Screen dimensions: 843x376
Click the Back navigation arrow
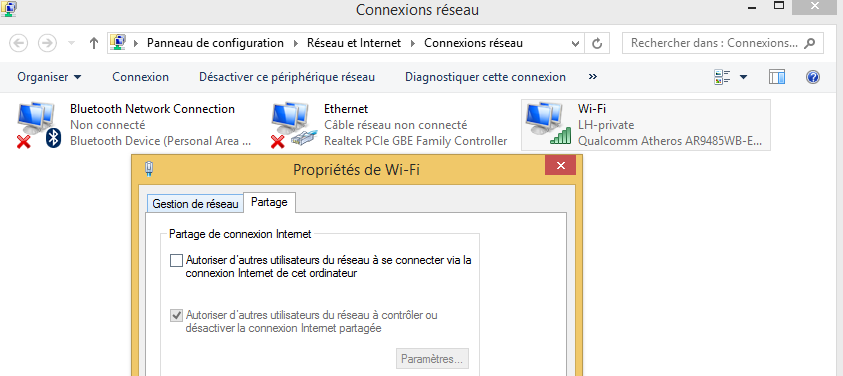coord(19,43)
